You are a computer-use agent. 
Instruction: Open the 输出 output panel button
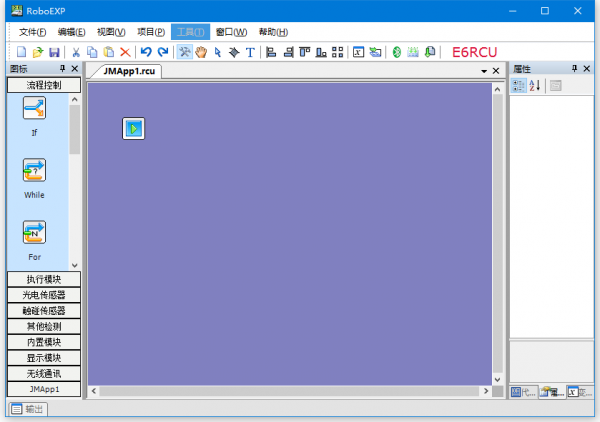(x=27, y=408)
